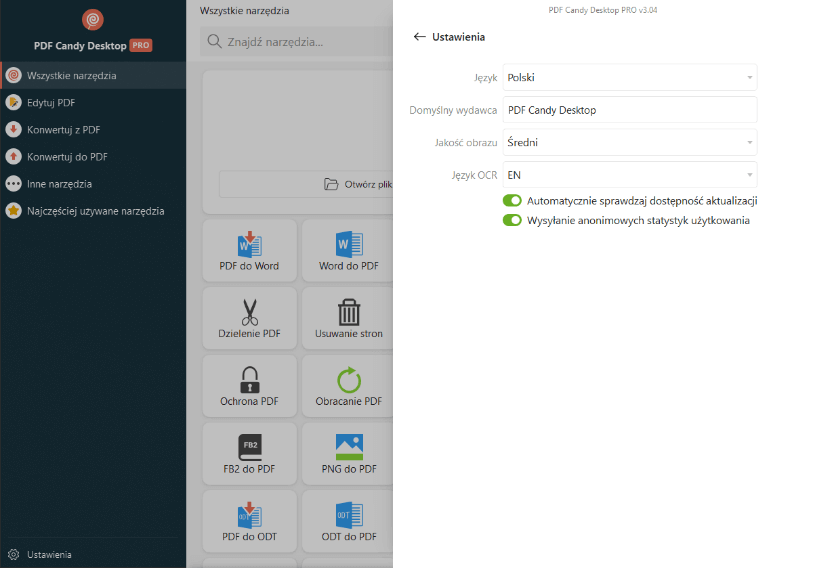Image resolution: width=813 pixels, height=568 pixels.
Task: Click the PRO badge next to app name
Action: (141, 45)
